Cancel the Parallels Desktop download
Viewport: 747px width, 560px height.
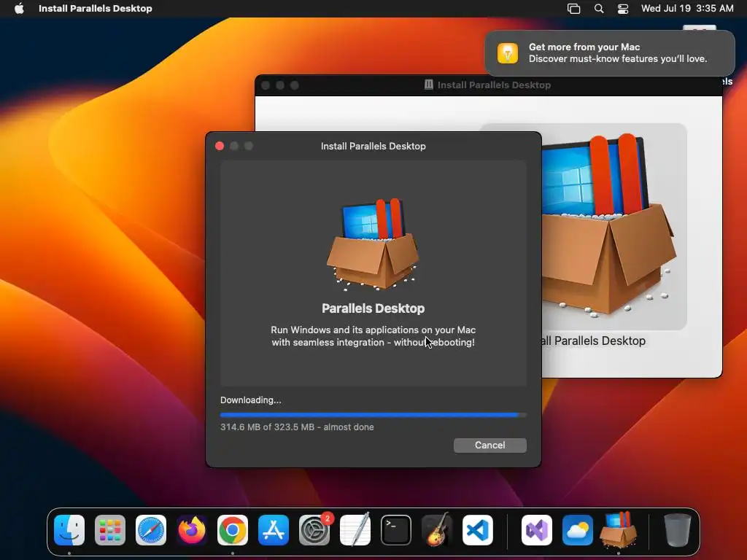489,446
